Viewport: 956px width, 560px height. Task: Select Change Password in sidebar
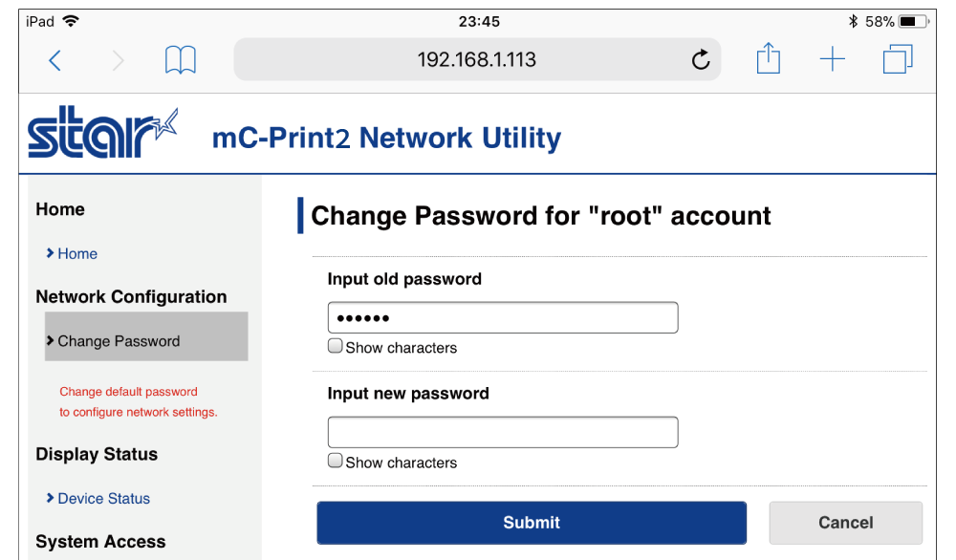pyautogui.click(x=119, y=341)
